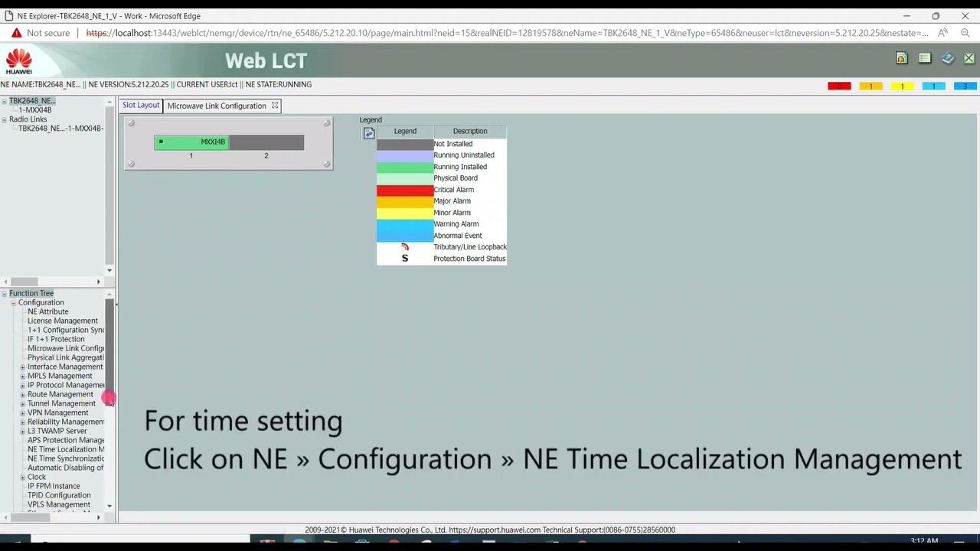Click the Description column header
The height and width of the screenshot is (551, 980).
point(470,131)
